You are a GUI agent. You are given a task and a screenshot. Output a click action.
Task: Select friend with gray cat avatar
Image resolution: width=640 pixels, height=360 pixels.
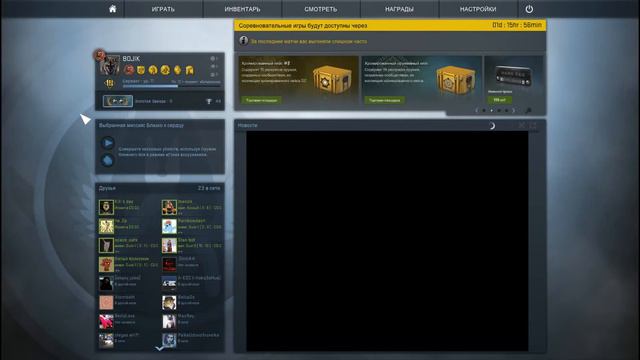(106, 245)
